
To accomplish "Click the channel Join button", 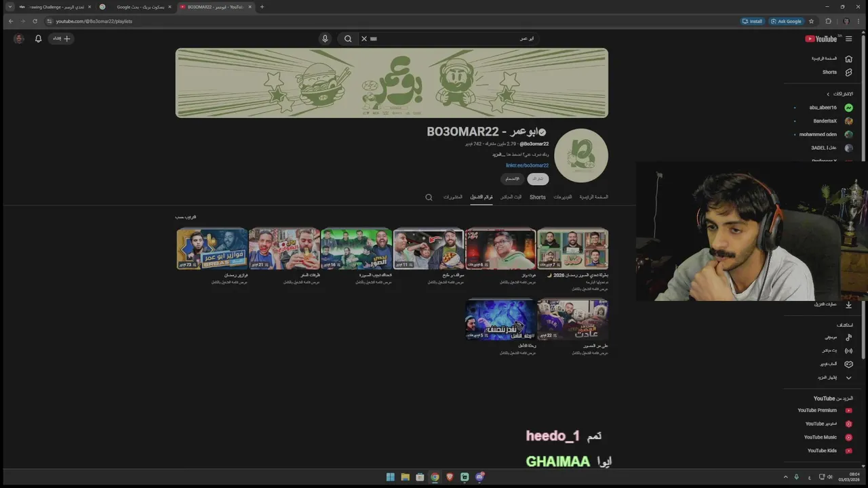I will [x=512, y=179].
